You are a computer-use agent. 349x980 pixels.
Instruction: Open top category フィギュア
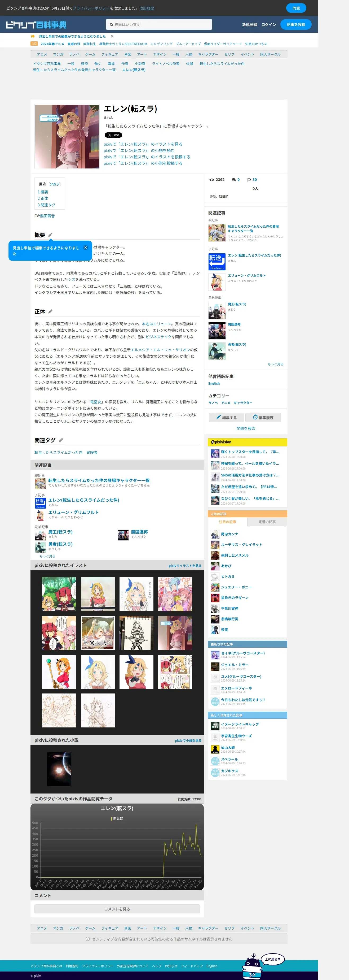(109, 54)
